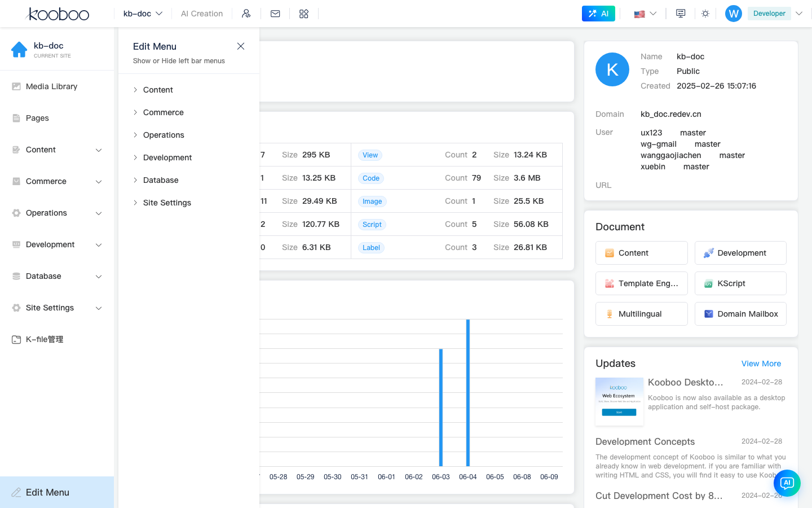The width and height of the screenshot is (812, 508).
Task: Open the language flag dropdown
Action: tap(645, 14)
